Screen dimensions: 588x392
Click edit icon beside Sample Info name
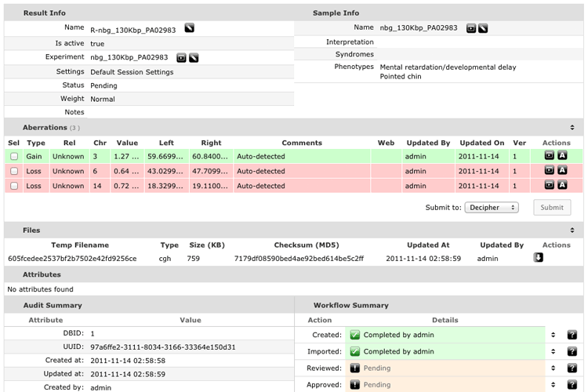coord(483,28)
